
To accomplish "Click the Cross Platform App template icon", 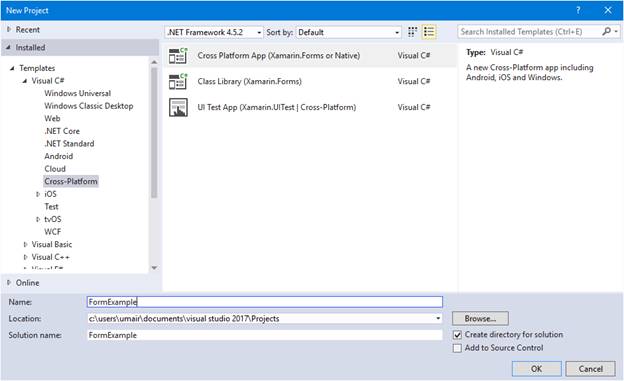I will pyautogui.click(x=178, y=56).
